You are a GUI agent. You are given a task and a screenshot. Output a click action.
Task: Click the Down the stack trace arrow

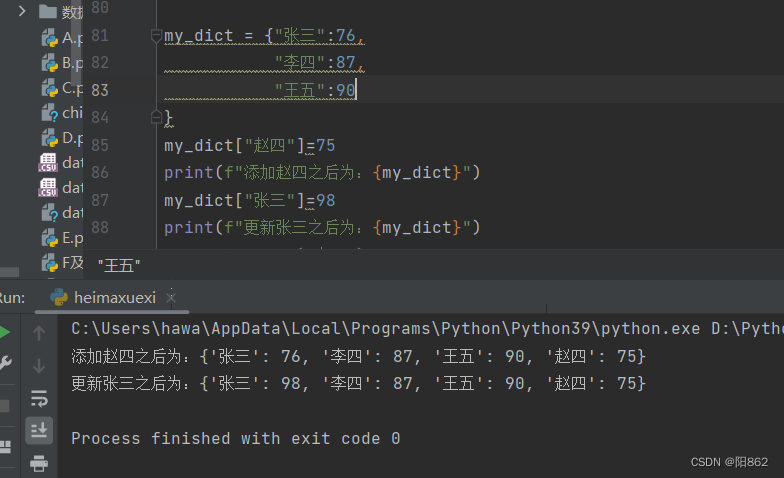click(x=39, y=365)
